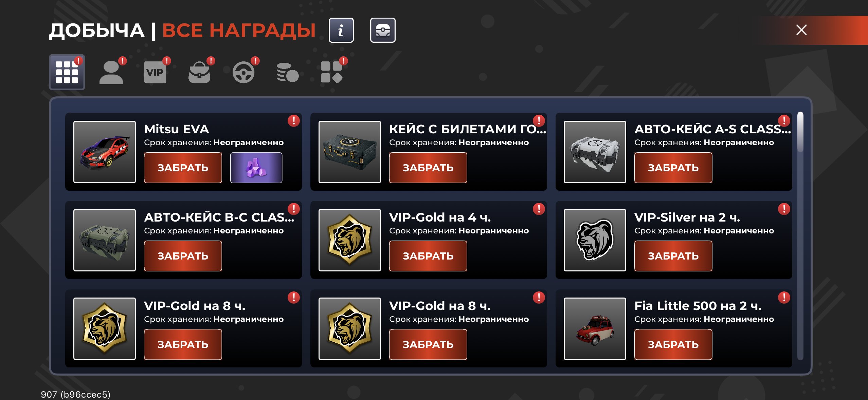Claim the АВТО-КЕЙС B-C CLASS reward
The image size is (868, 400).
(x=183, y=256)
